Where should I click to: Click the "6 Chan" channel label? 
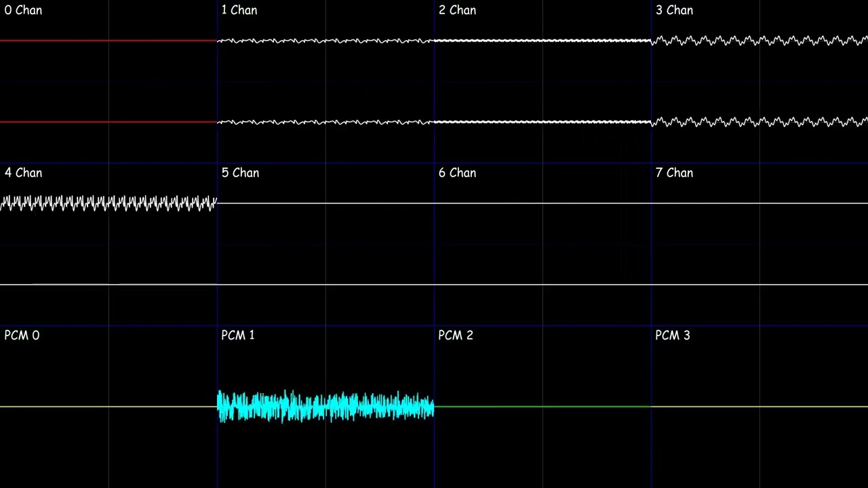457,173
